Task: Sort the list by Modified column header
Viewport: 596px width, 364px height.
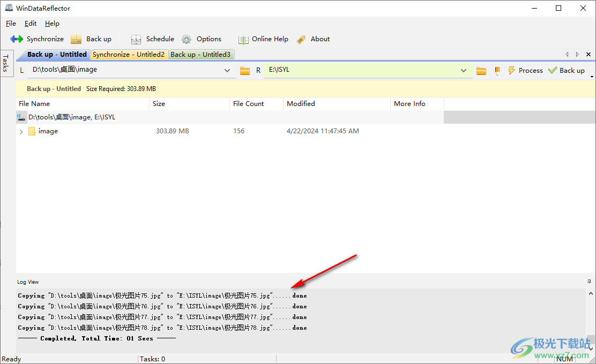Action: click(301, 104)
